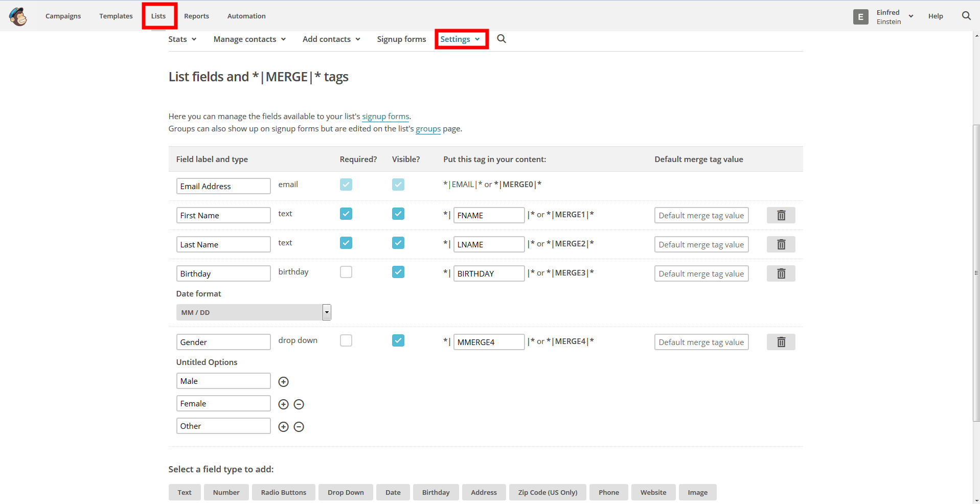Add a Radio Buttons field

point(284,492)
